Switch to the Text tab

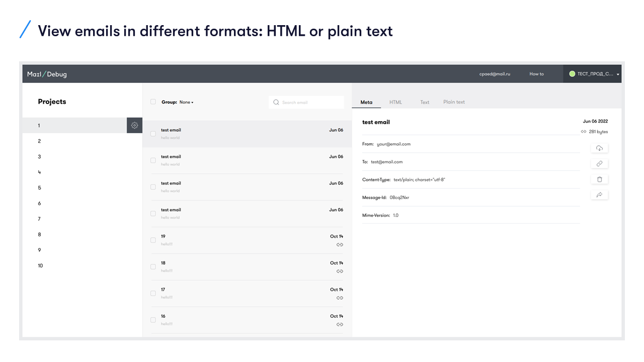(425, 102)
